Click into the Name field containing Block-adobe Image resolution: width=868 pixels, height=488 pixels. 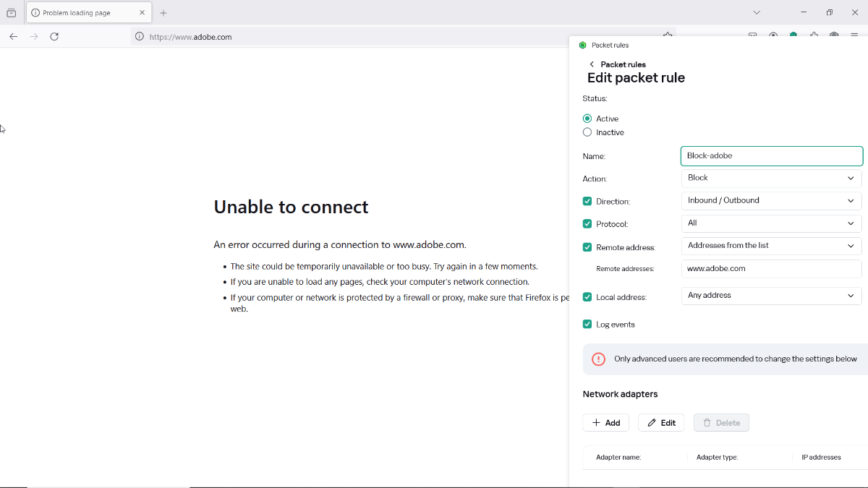click(x=771, y=155)
